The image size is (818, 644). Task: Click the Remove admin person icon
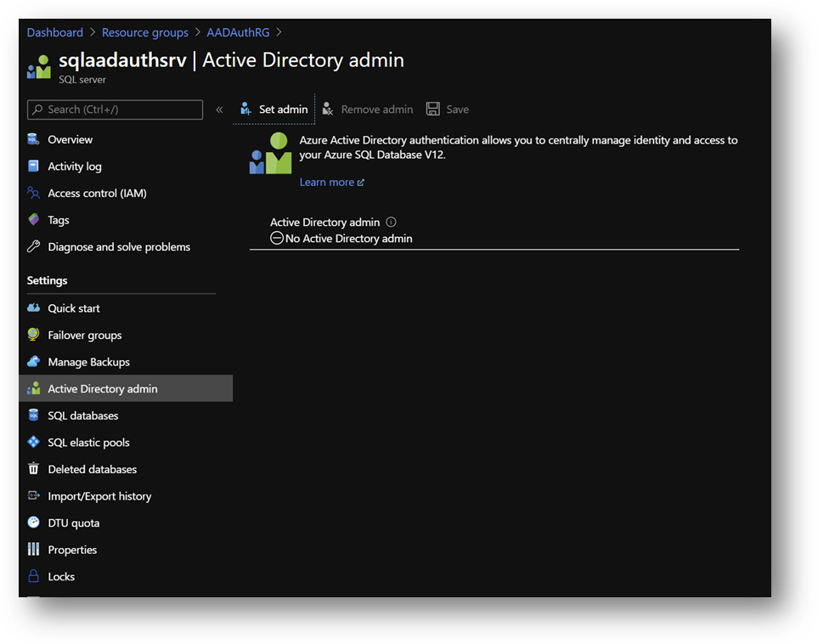pyautogui.click(x=328, y=109)
